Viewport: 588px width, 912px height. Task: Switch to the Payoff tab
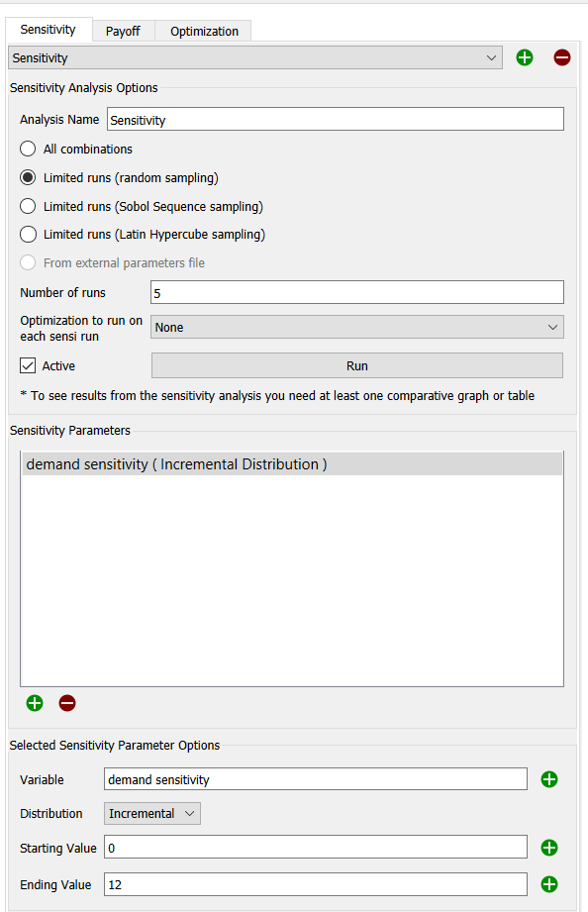(x=123, y=31)
